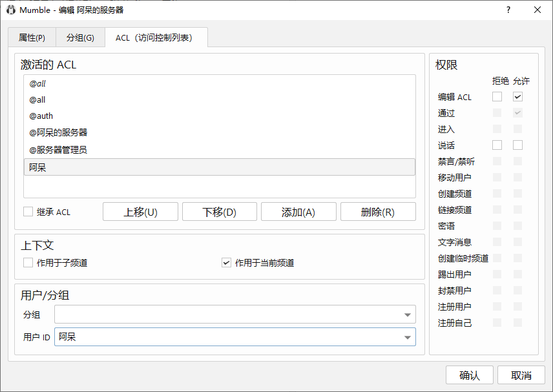Expand the 用户 ID dropdown list
Image resolution: width=553 pixels, height=392 pixels.
[x=408, y=337]
